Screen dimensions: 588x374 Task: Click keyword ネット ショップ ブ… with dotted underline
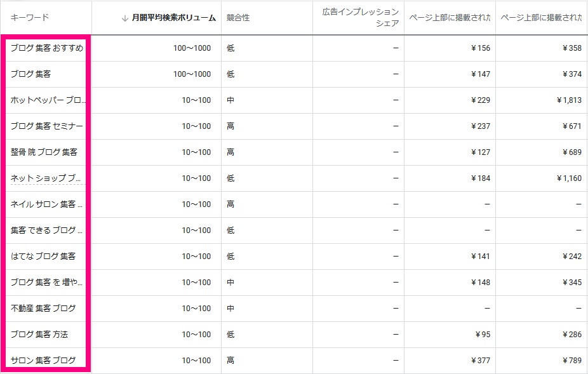coord(47,178)
